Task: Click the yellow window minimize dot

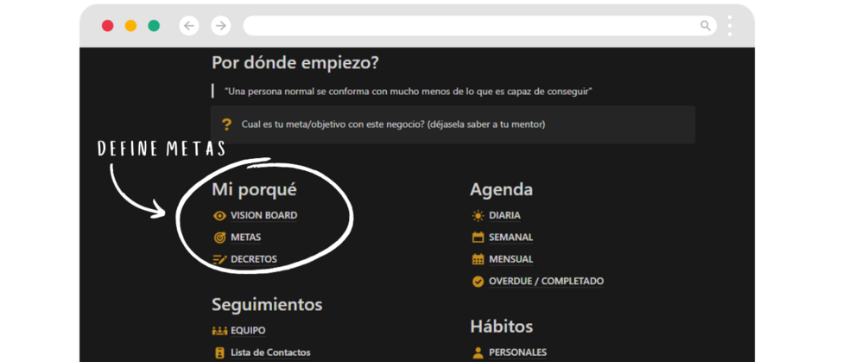Action: [x=130, y=25]
